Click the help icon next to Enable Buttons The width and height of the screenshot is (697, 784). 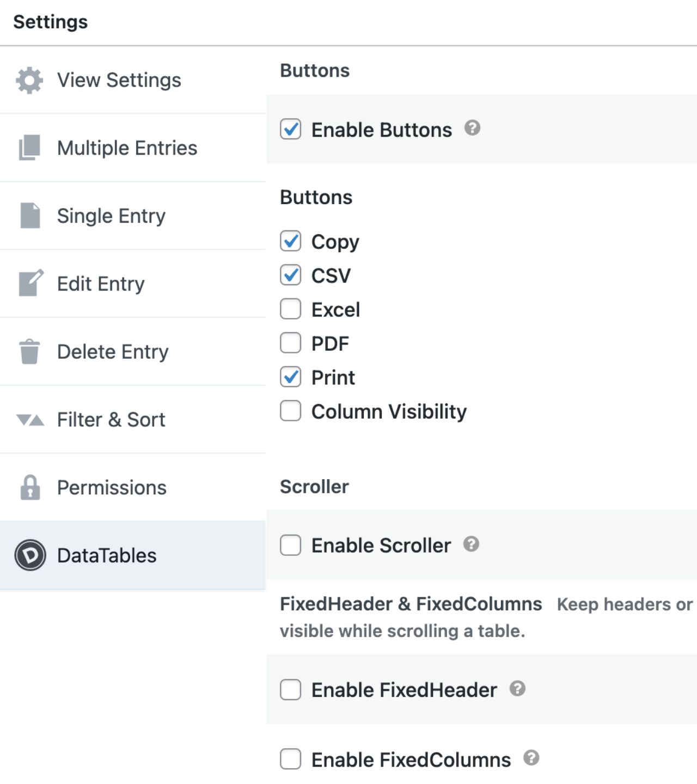[x=473, y=128]
